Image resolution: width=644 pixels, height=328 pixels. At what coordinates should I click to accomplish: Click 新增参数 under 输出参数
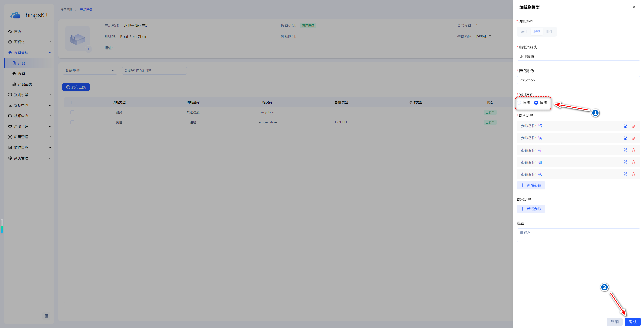point(531,209)
